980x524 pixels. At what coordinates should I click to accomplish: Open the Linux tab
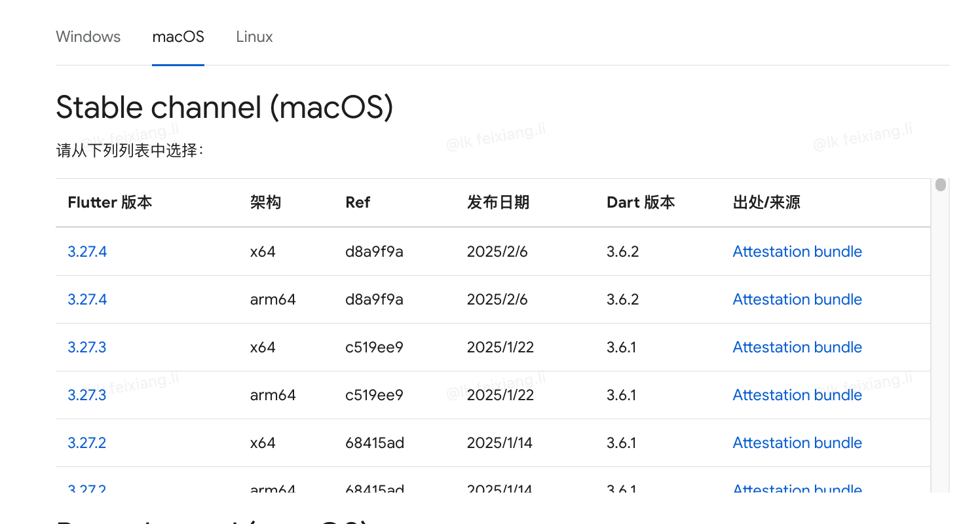(x=254, y=37)
